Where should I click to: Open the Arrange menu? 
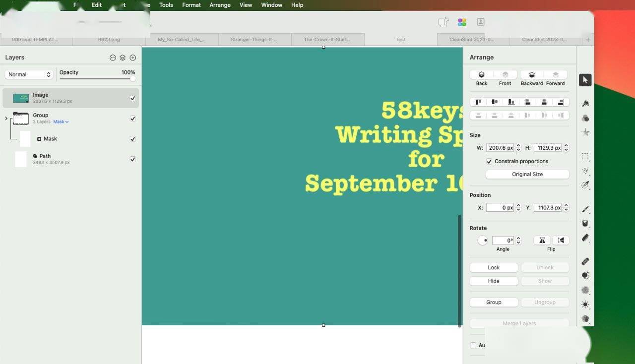(x=220, y=5)
